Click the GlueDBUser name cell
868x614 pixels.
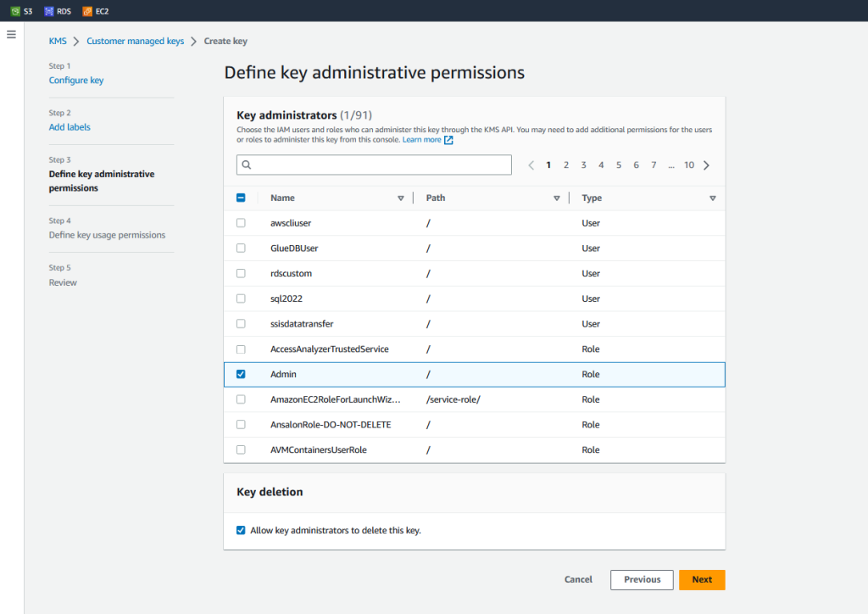click(x=294, y=248)
